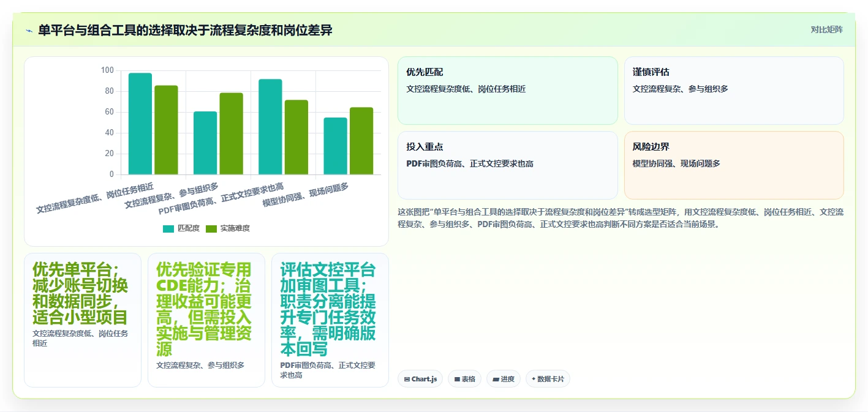The width and height of the screenshot is (868, 412).
Task: Click the big heading 优先验证专用CDE能力
Action: [x=205, y=310]
